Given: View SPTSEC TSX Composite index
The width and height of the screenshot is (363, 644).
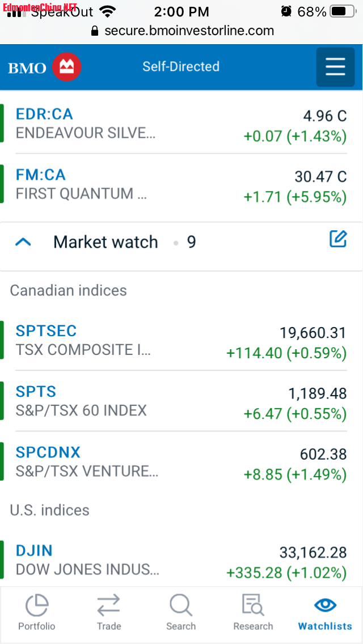Looking at the screenshot, I should coord(46,331).
